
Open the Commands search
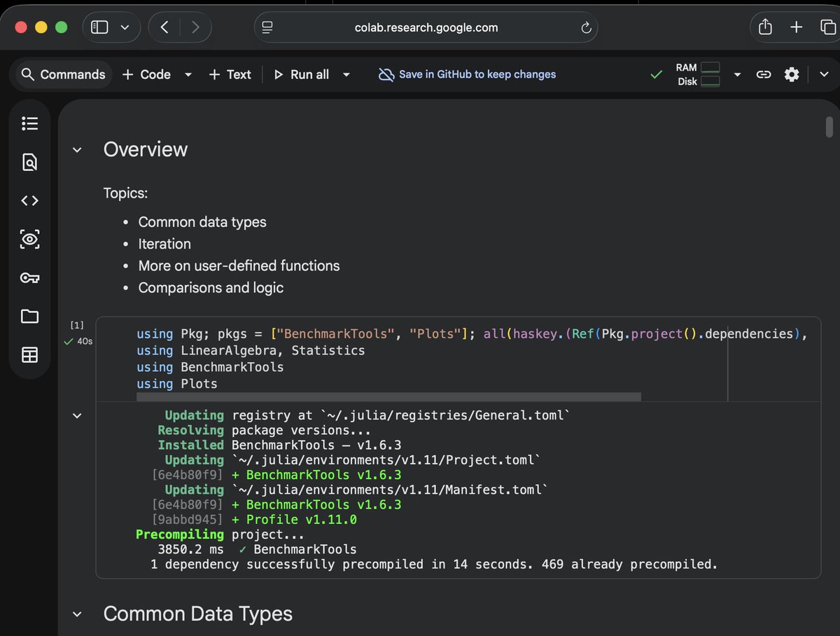(64, 74)
